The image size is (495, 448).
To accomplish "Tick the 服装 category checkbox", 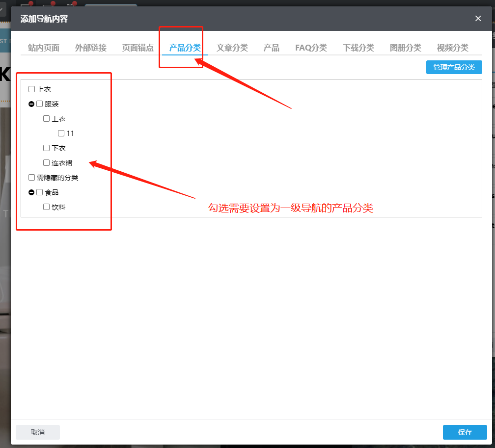I will [x=40, y=104].
